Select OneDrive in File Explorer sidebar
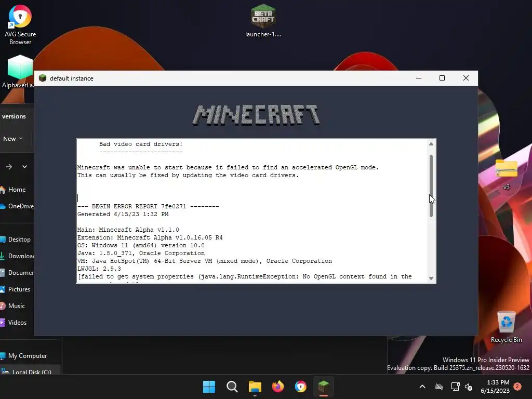532x399 pixels. 16,206
